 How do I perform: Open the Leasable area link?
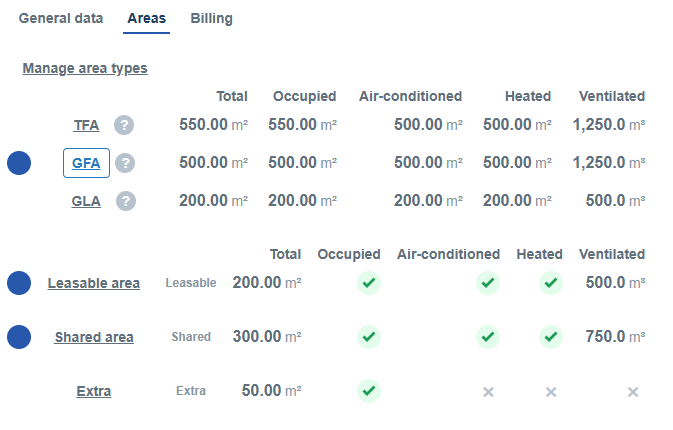coord(94,283)
